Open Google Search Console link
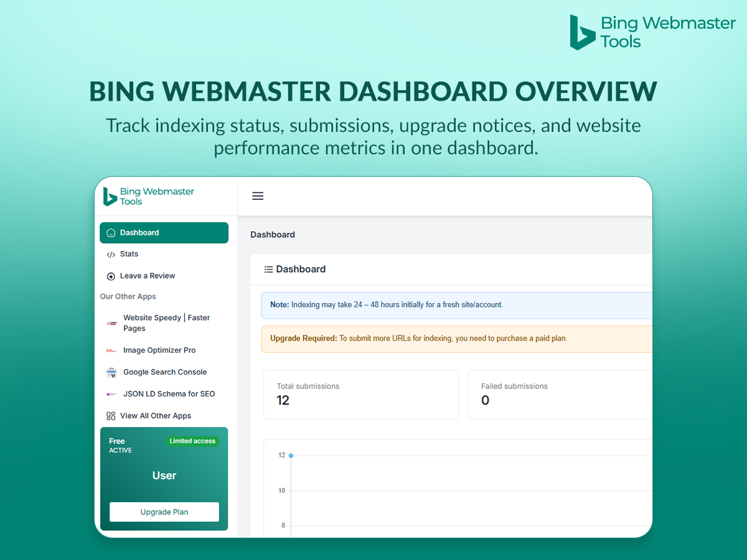Screen dimensions: 747x560 click(165, 372)
